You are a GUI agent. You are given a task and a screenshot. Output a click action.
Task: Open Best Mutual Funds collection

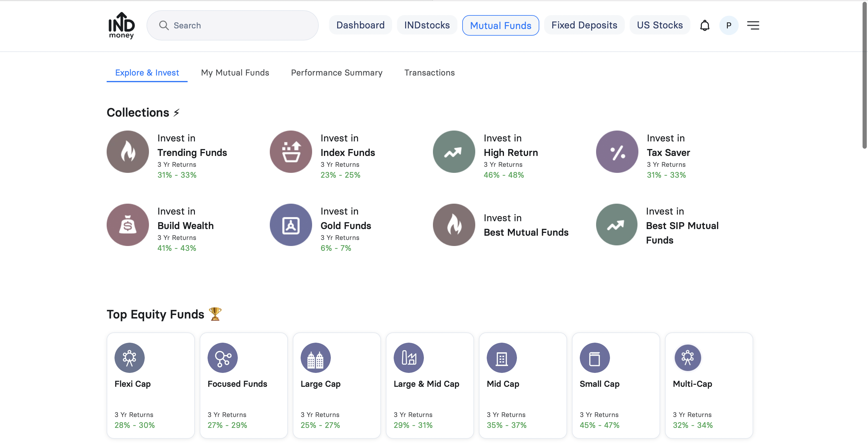tap(500, 225)
